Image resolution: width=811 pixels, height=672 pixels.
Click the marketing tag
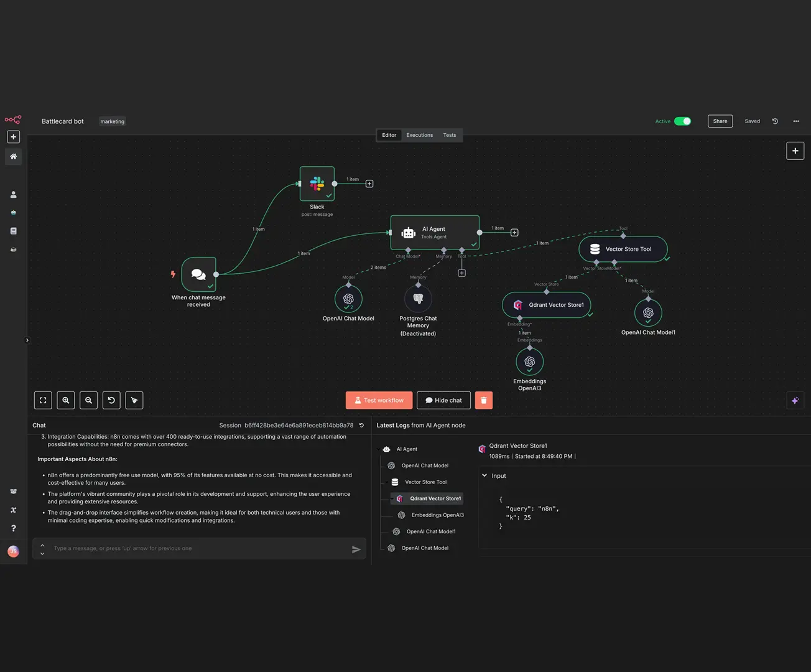(113, 121)
